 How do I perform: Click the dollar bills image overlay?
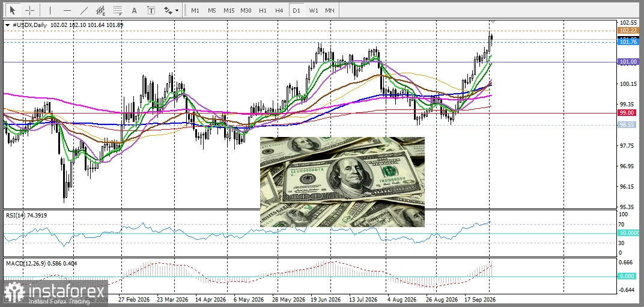coord(342,181)
